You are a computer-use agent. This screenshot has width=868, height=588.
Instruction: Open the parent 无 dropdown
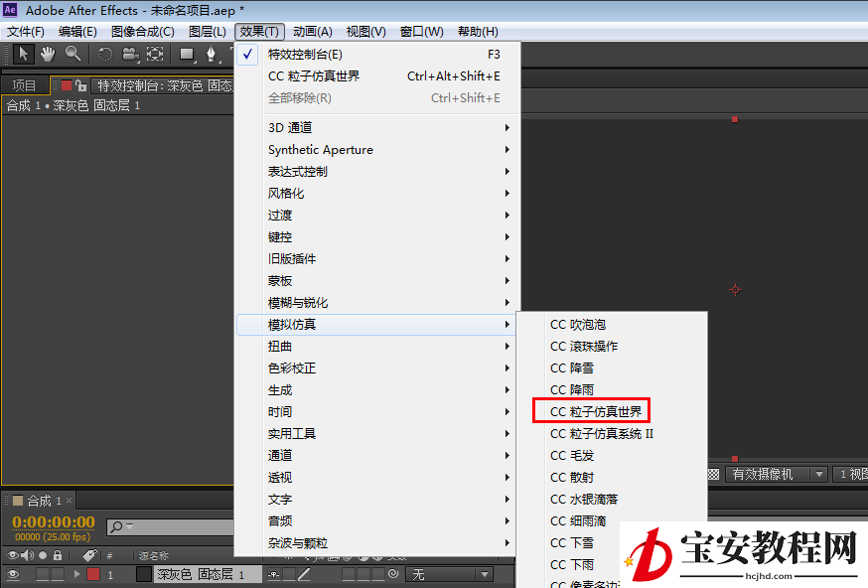pyautogui.click(x=449, y=575)
